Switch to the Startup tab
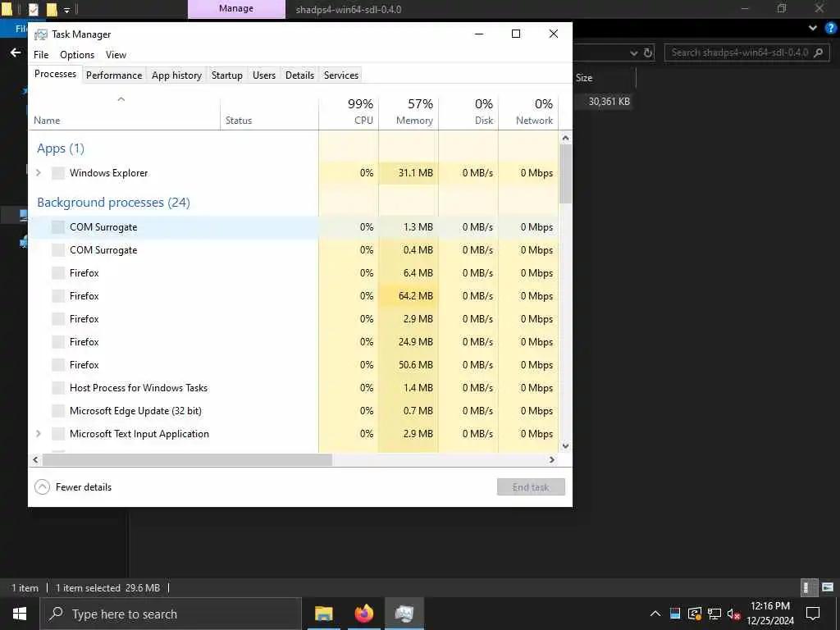 tap(227, 75)
